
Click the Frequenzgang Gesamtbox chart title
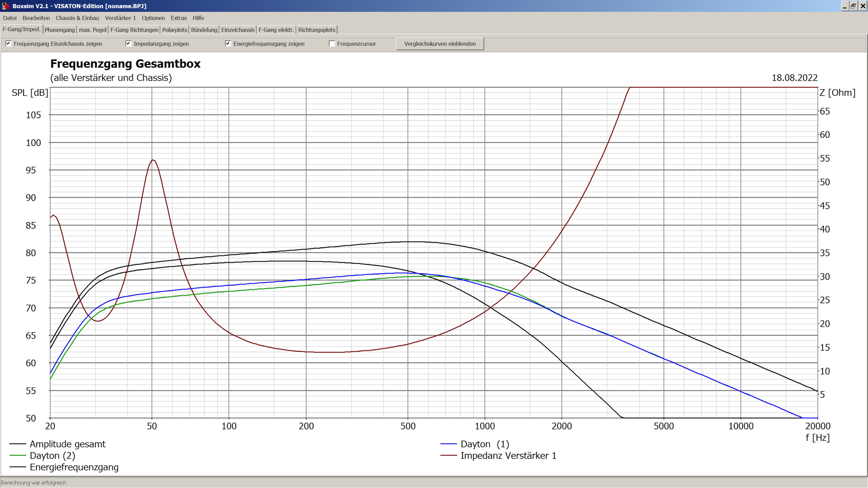(125, 64)
